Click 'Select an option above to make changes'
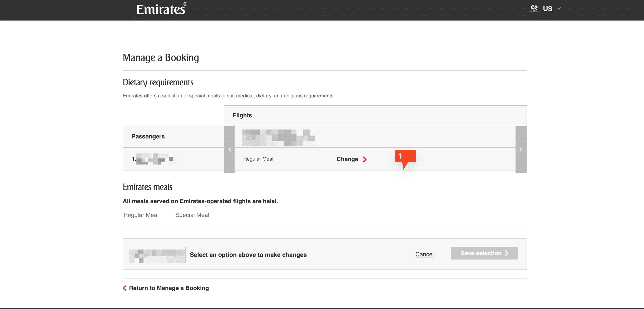Screen dimensions: 644x309 point(248,255)
